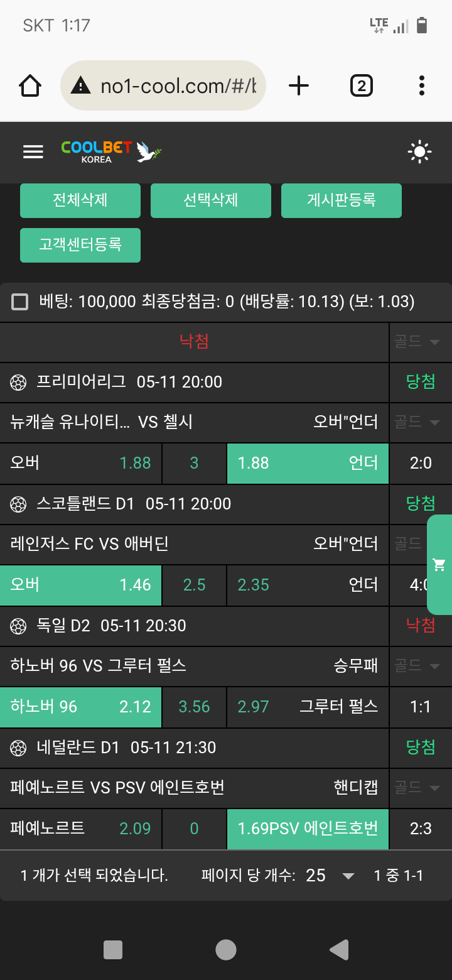Open the floating shopping cart tab
Screen dimensions: 452x980
click(x=439, y=565)
